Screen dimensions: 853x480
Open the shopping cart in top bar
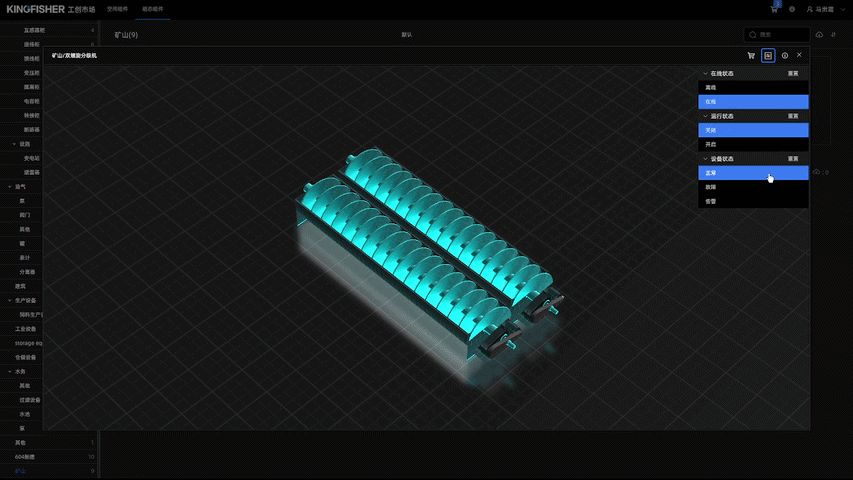(774, 9)
